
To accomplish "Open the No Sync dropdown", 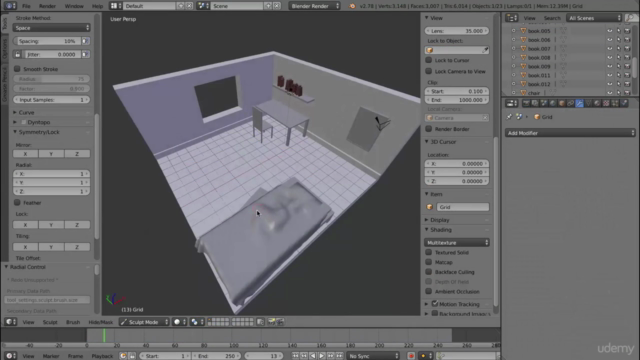I will click(373, 356).
